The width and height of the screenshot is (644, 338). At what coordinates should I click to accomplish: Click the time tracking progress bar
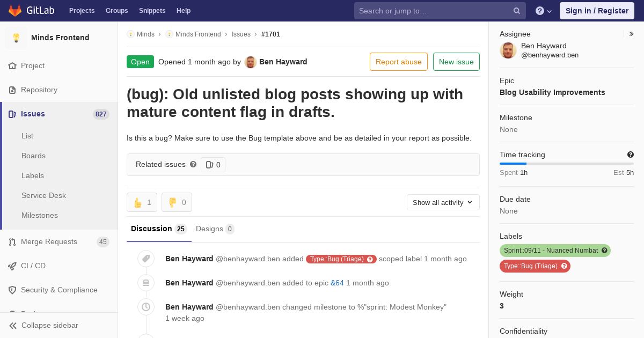(x=567, y=164)
